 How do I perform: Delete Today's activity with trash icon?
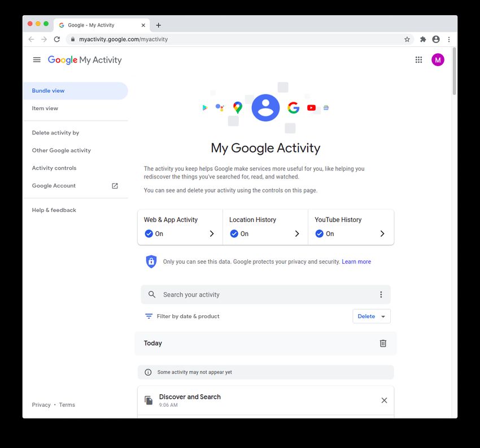click(x=383, y=343)
